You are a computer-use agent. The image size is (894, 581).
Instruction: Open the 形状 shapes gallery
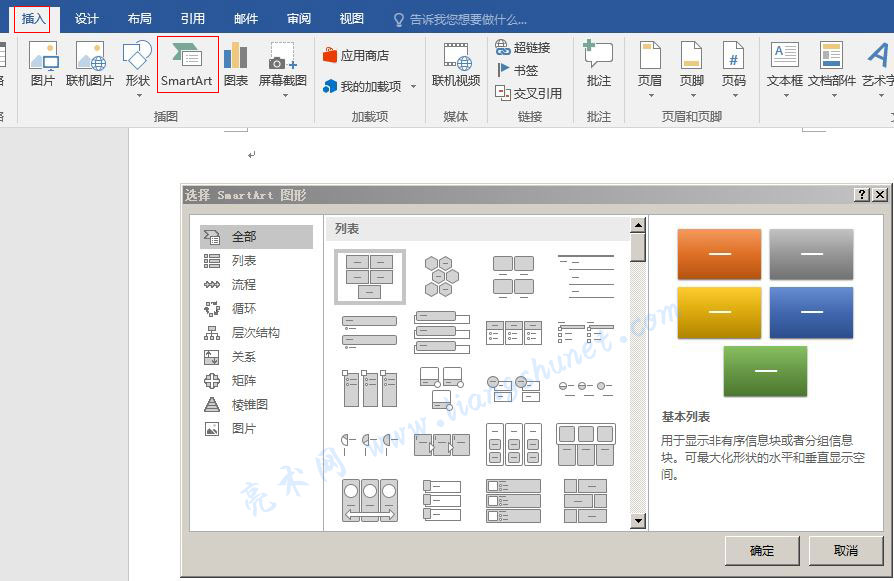137,68
